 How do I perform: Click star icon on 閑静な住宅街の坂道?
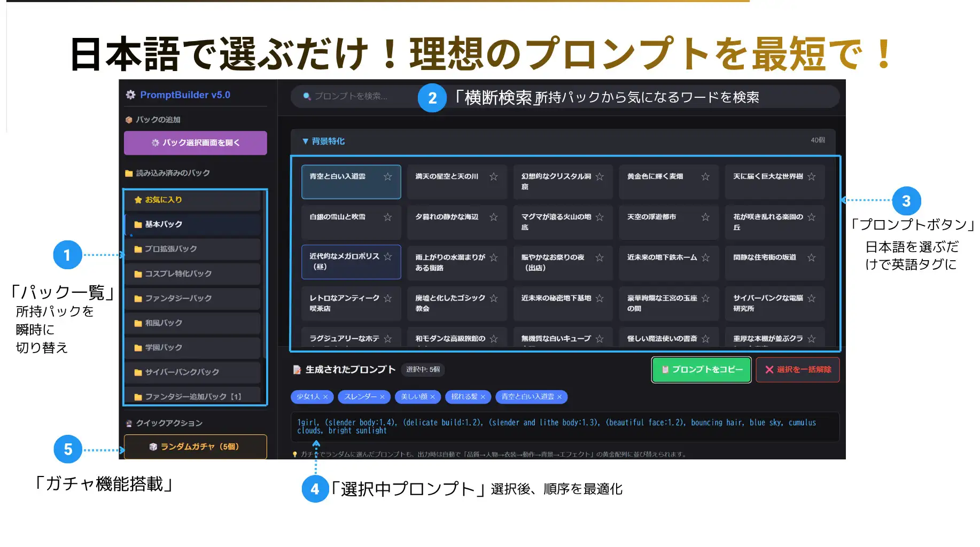click(x=812, y=258)
